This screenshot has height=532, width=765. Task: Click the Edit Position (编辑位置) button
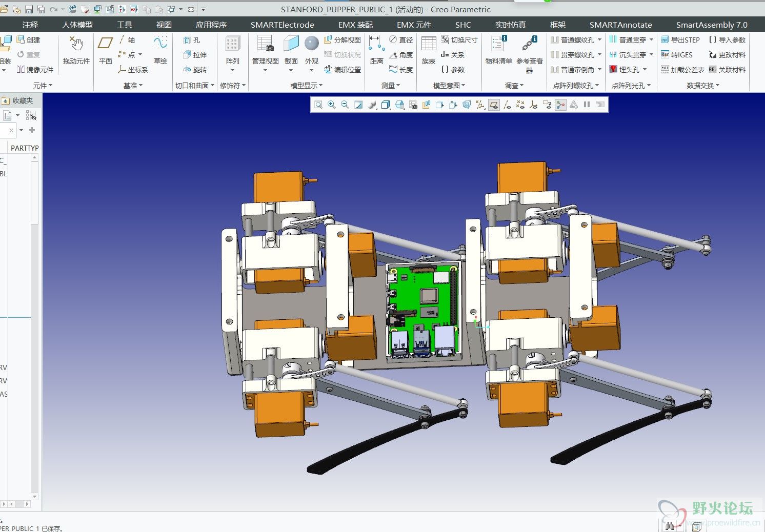click(x=343, y=70)
